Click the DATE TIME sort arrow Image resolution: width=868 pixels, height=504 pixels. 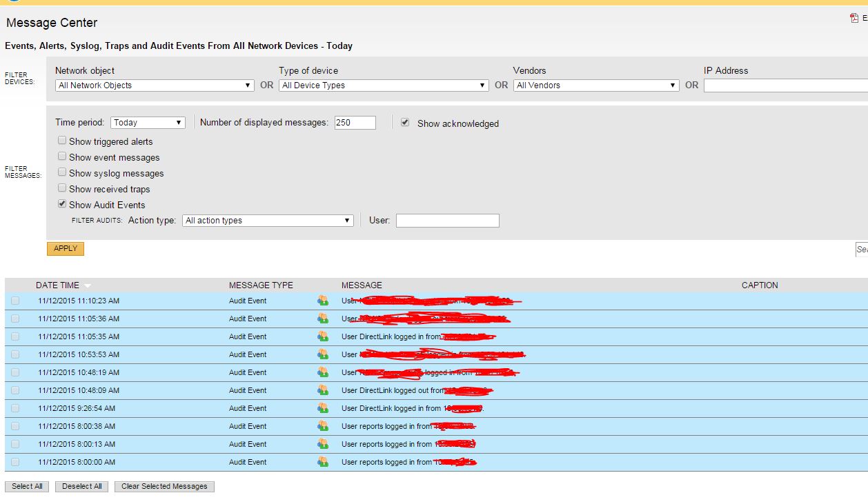click(x=88, y=285)
